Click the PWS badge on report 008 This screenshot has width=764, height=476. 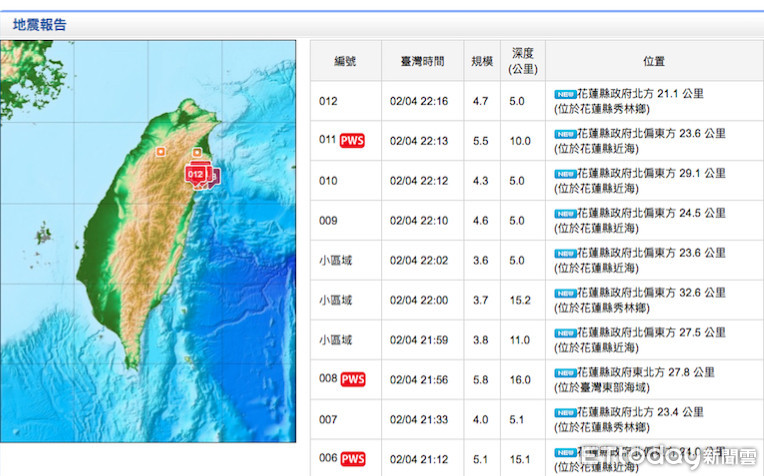click(352, 379)
